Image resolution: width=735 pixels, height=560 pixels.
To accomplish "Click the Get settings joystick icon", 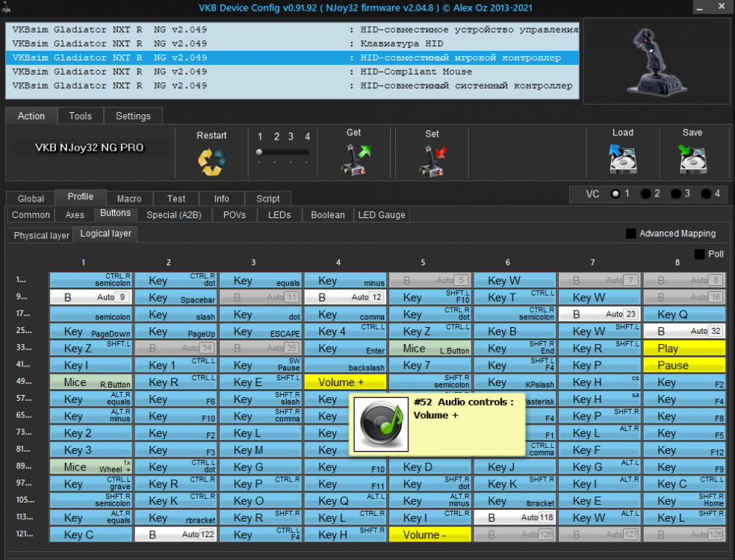I will tap(354, 159).
